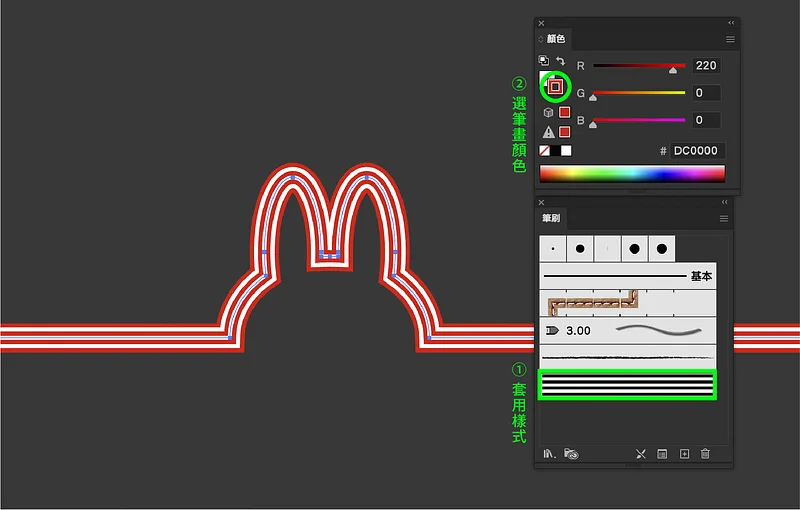Pick the white swatch in Color panel

pyautogui.click(x=566, y=150)
